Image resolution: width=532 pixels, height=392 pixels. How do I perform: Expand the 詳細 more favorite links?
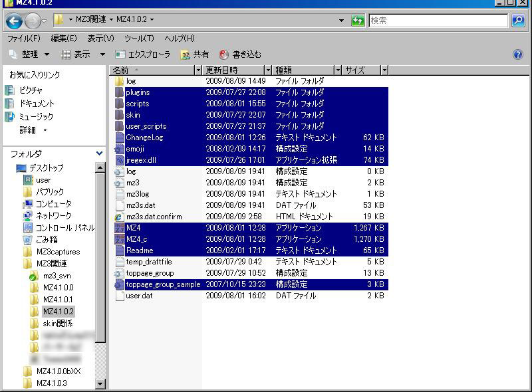click(x=33, y=130)
